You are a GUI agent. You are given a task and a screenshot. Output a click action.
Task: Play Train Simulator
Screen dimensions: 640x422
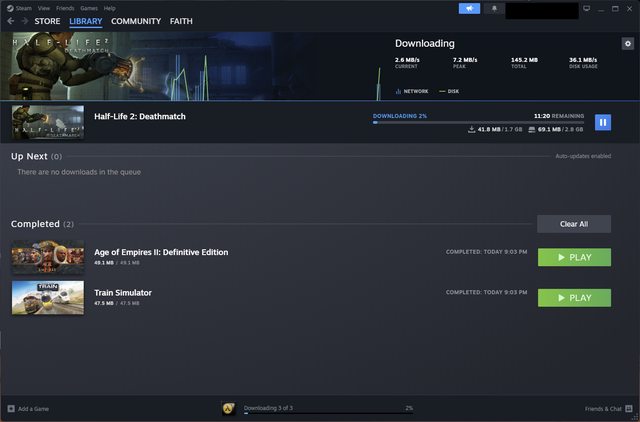[574, 297]
